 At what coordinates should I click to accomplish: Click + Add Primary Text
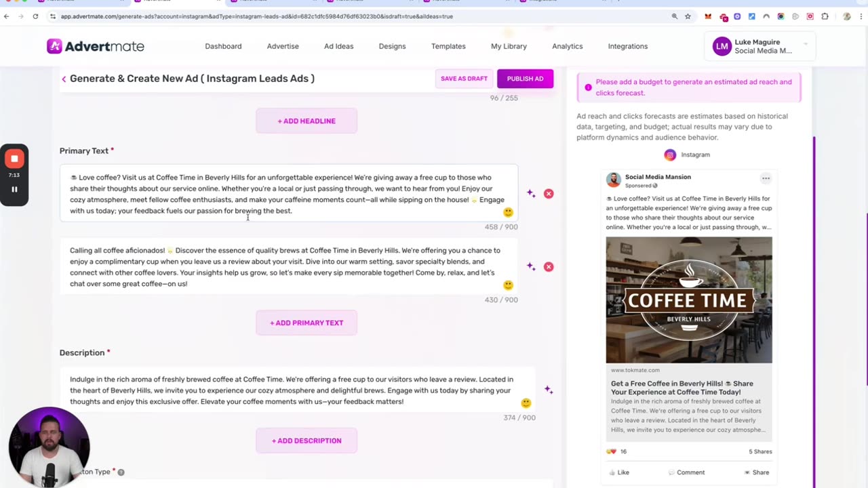(x=307, y=323)
